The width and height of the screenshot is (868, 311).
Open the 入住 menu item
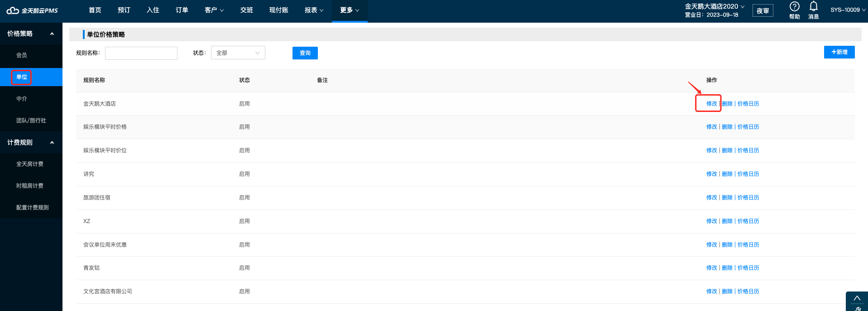pyautogui.click(x=153, y=10)
